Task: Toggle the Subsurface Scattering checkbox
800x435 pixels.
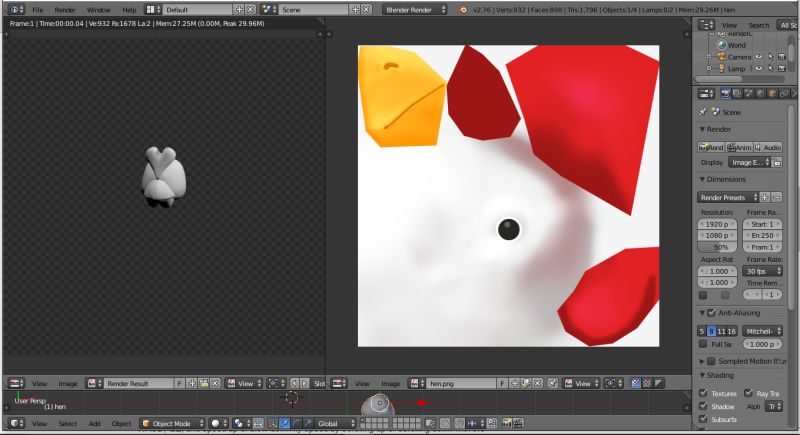Action: pyautogui.click(x=703, y=419)
